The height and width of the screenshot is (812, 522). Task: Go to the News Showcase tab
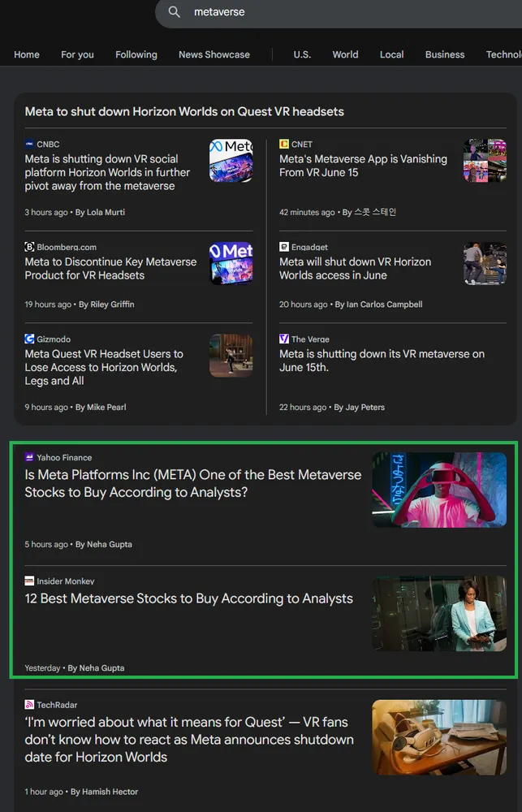214,54
